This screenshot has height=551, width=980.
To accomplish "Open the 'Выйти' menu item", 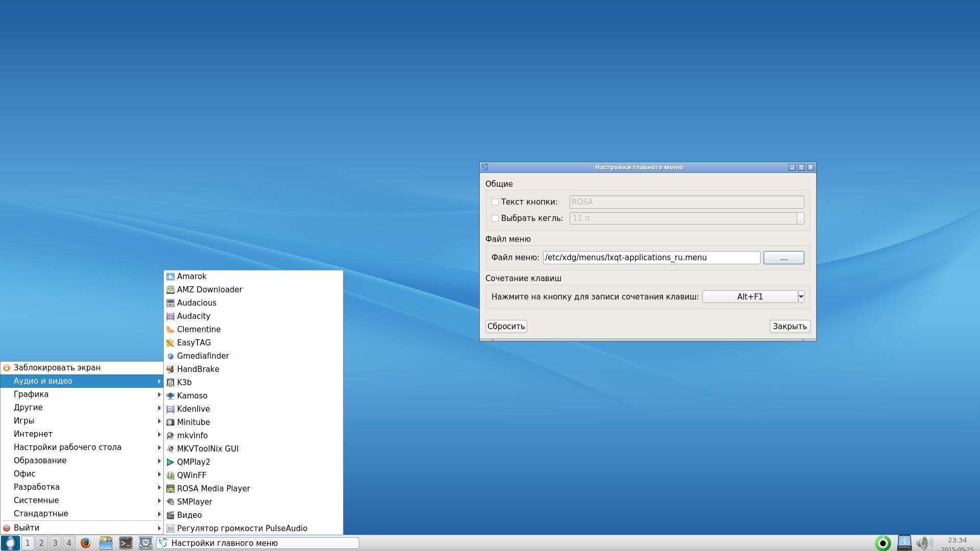I will 27,528.
